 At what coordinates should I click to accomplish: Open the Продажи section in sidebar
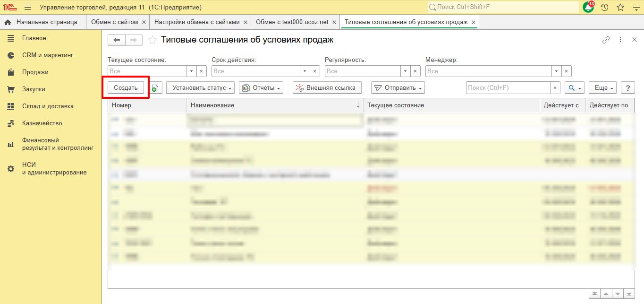point(35,72)
